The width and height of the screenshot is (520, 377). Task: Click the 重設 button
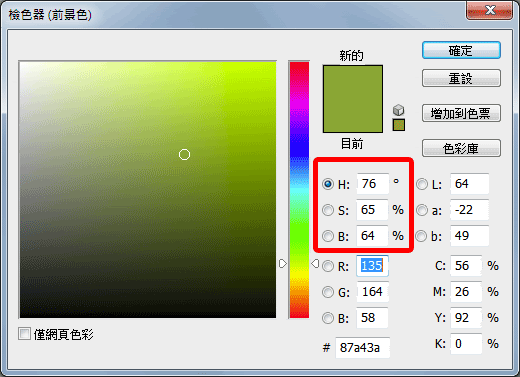coord(461,78)
